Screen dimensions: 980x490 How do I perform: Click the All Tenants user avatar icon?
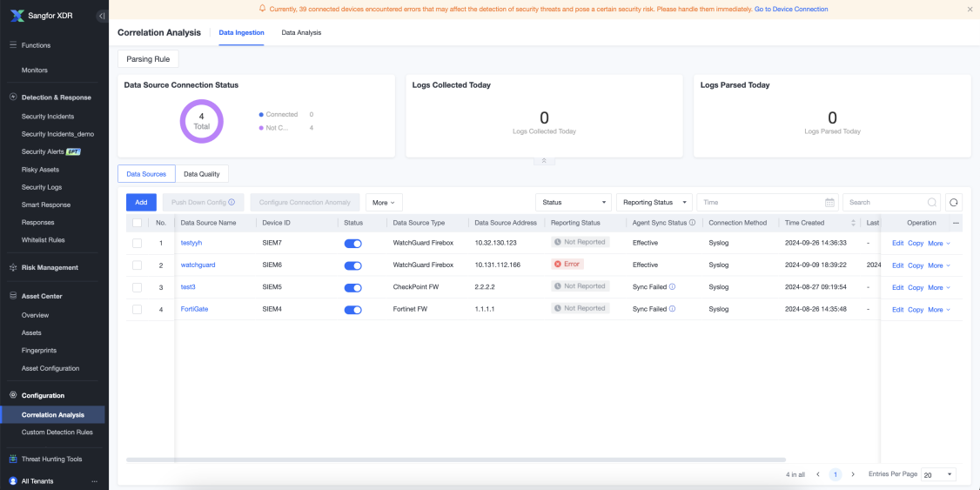pos(13,481)
